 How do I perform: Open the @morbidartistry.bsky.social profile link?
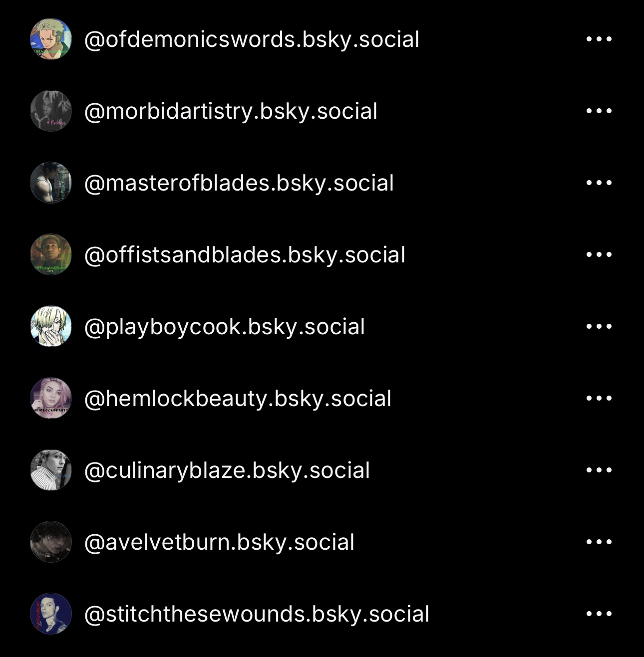(231, 112)
